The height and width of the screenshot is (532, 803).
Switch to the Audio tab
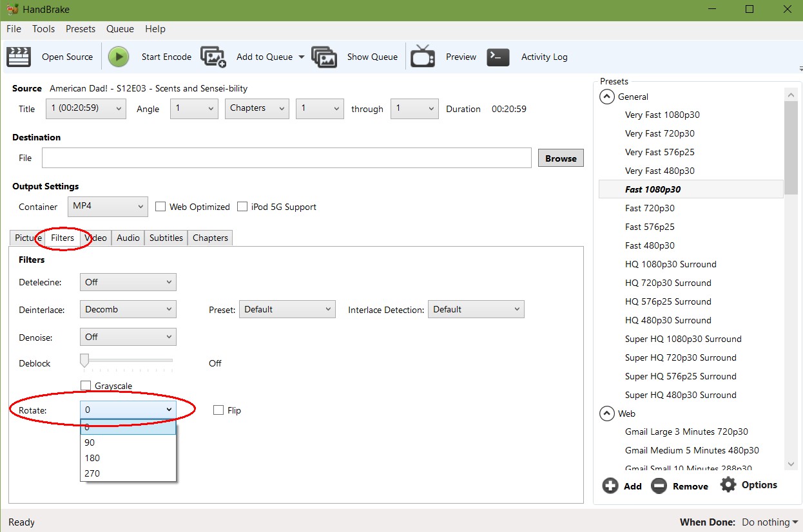click(128, 238)
